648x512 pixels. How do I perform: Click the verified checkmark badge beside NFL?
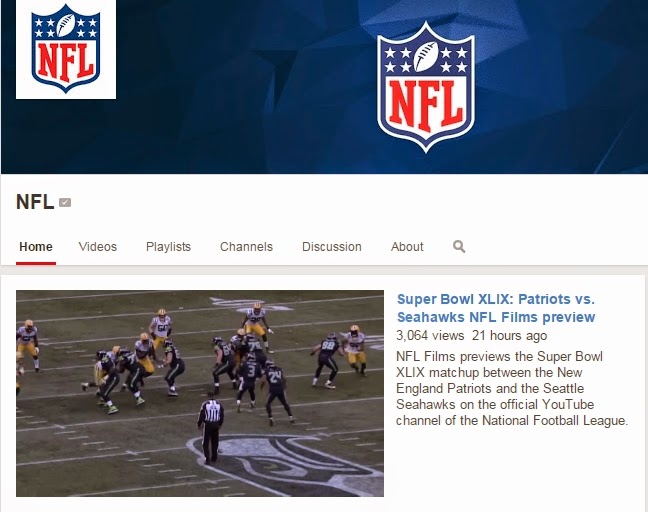(65, 202)
